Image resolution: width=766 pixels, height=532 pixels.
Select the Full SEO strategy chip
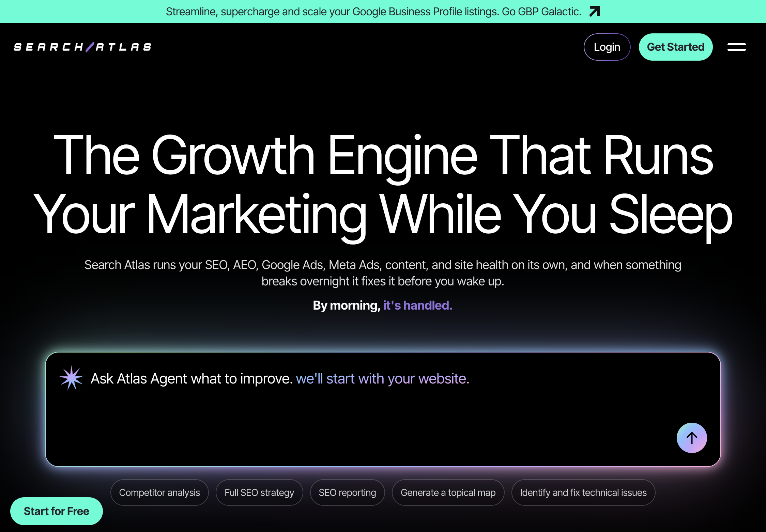(x=259, y=492)
